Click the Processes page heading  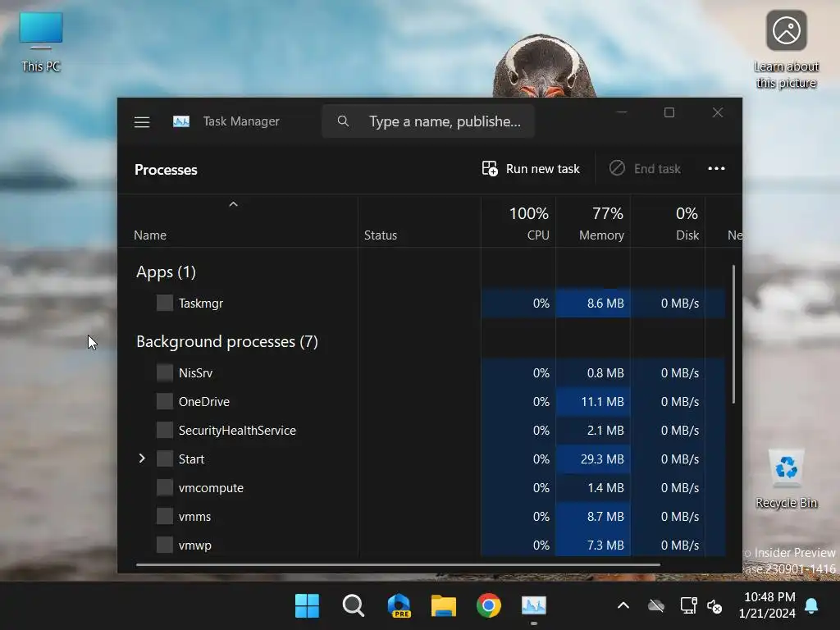point(166,170)
